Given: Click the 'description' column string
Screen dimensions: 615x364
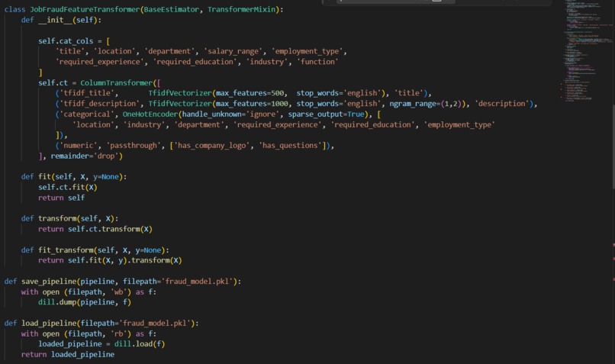Looking at the screenshot, I should tap(501, 104).
